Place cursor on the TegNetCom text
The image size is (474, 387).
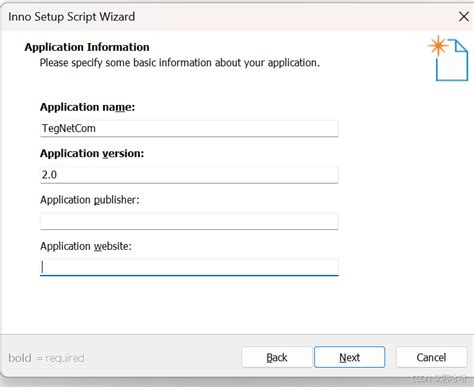point(69,128)
